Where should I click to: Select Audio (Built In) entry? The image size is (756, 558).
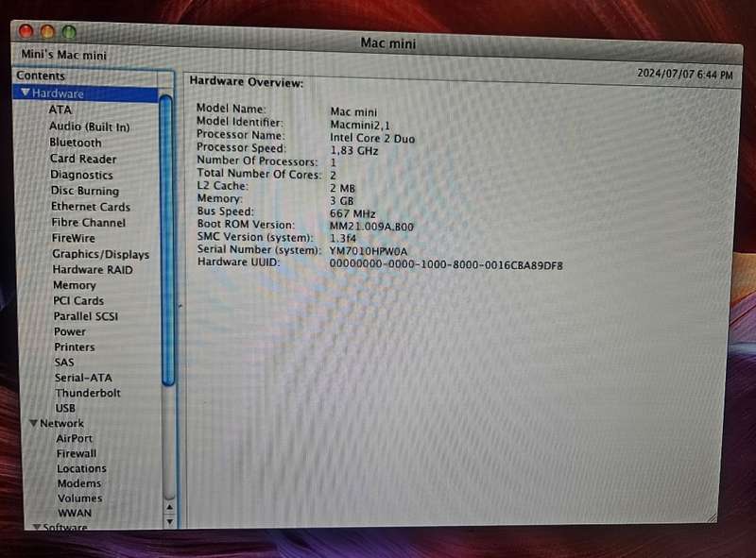coord(89,127)
